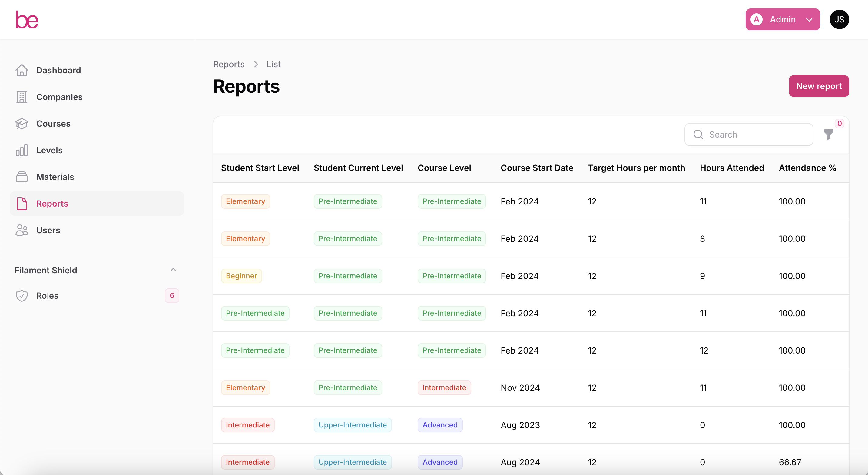This screenshot has height=475, width=868.
Task: Click the Users people icon
Action: (x=22, y=230)
